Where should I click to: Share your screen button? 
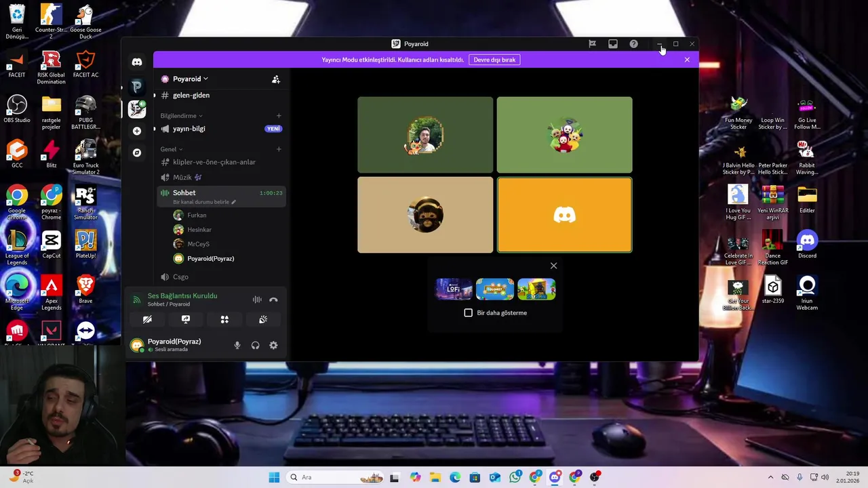186,319
